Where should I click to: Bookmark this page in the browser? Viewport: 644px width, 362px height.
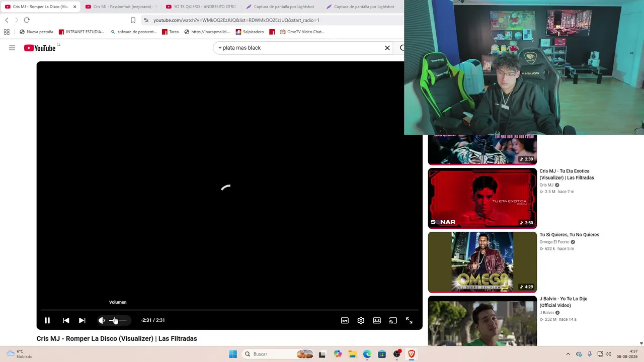click(133, 20)
